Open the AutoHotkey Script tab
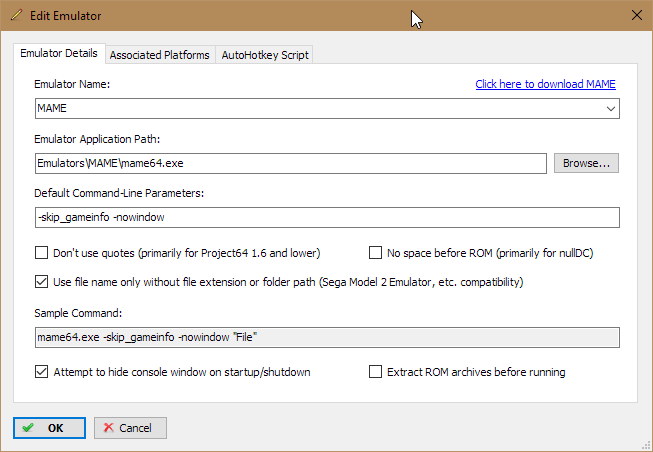 point(265,55)
